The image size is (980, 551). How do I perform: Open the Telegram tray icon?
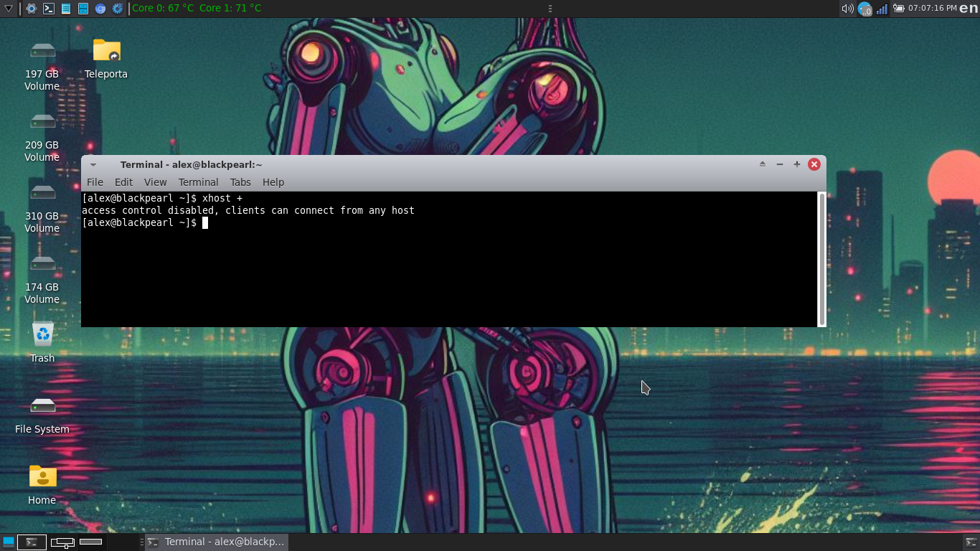(864, 9)
